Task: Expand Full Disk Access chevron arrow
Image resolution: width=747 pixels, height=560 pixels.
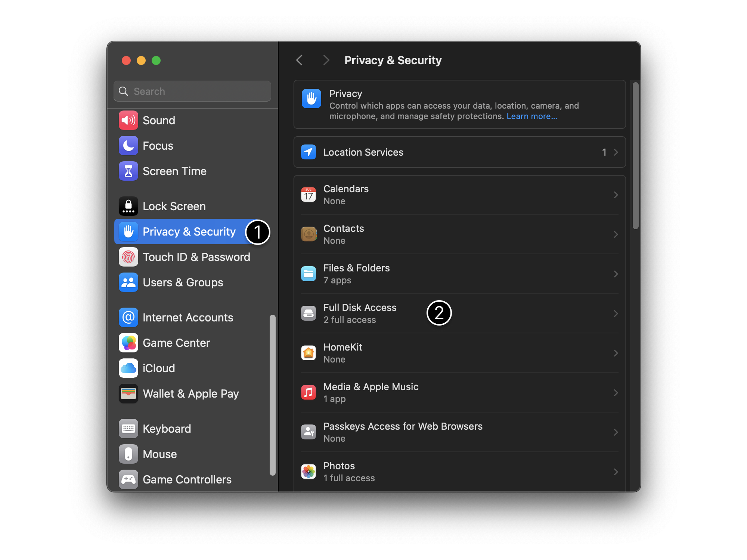Action: pyautogui.click(x=616, y=314)
